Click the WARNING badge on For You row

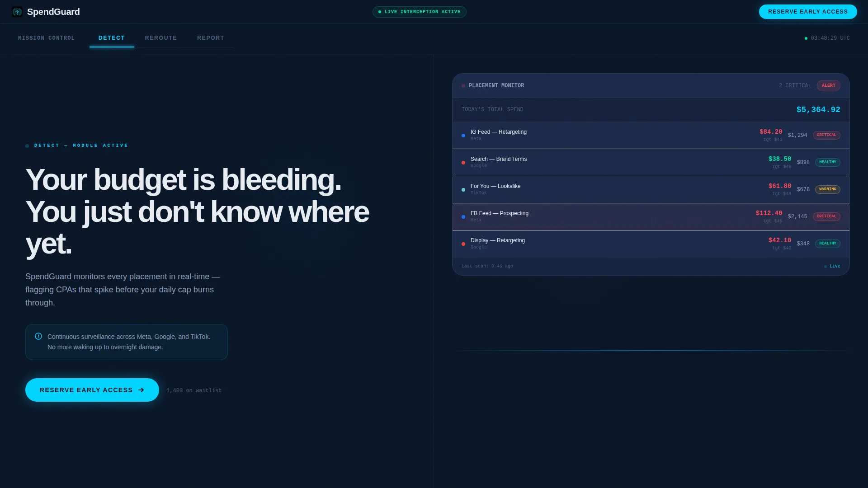(x=828, y=189)
